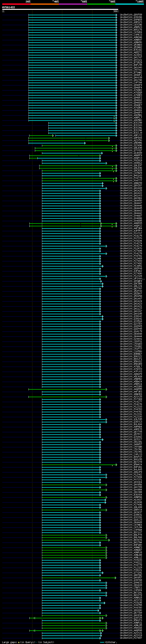Click hit label UniRef100_Q0PWS5
This screenshot has height=644, width=146.
coord(131,20)
